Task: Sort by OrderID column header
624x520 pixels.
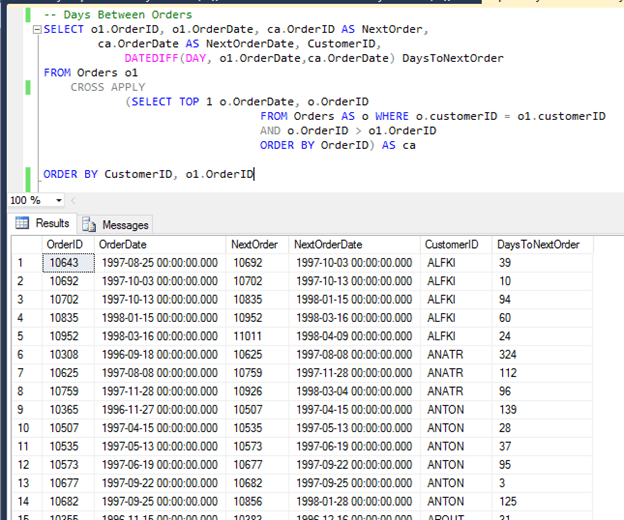Action: [64, 245]
